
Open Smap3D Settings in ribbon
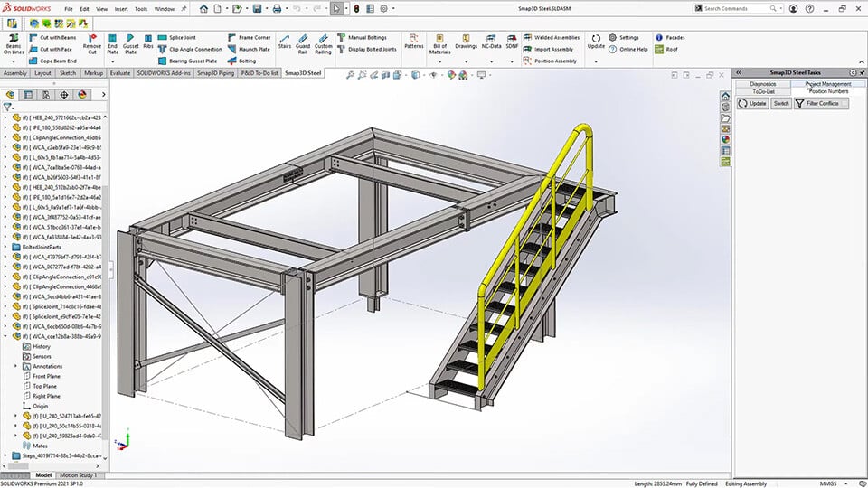pos(623,38)
